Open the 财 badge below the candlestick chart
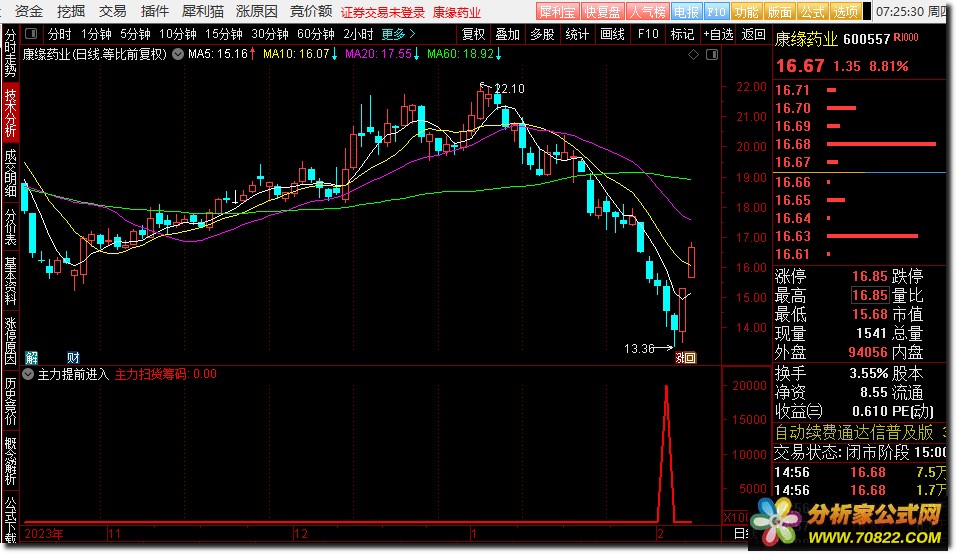 click(73, 357)
